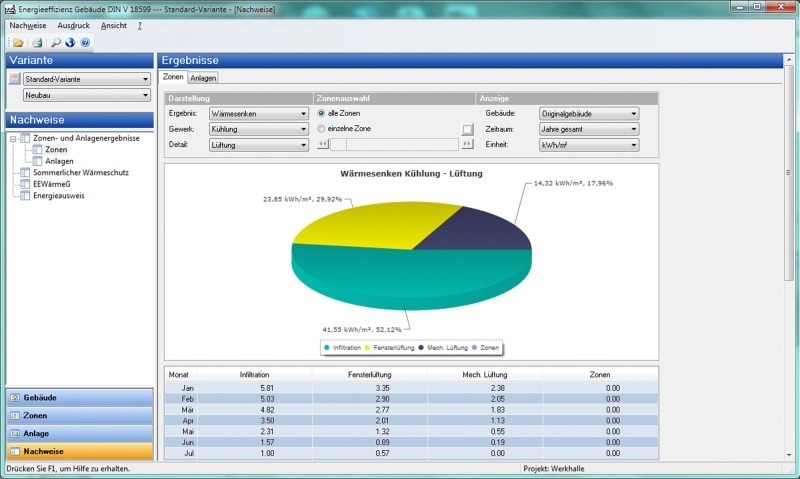
Task: Select the 'einzelne Zone' radio button
Action: point(321,129)
